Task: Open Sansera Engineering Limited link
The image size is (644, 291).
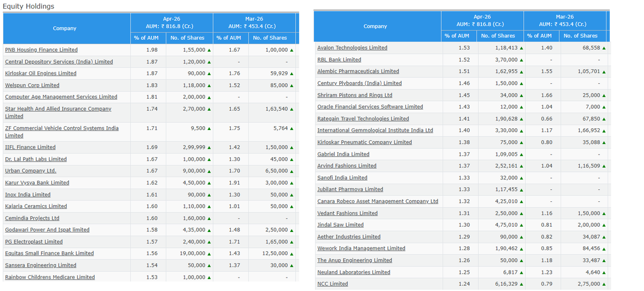Action: [x=41, y=265]
